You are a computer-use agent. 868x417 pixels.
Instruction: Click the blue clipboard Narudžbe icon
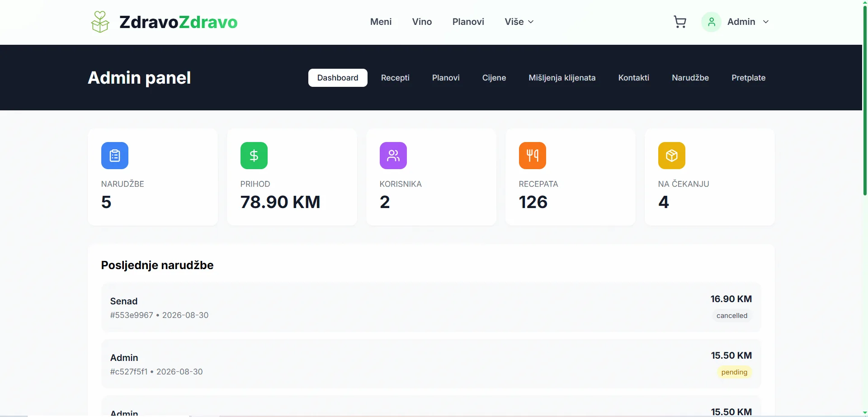(x=115, y=156)
